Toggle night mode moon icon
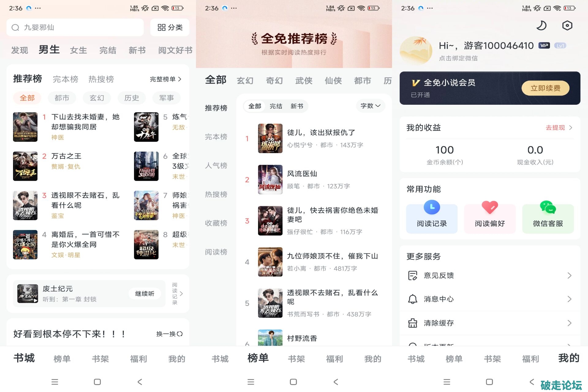The width and height of the screenshot is (588, 392). (x=541, y=25)
